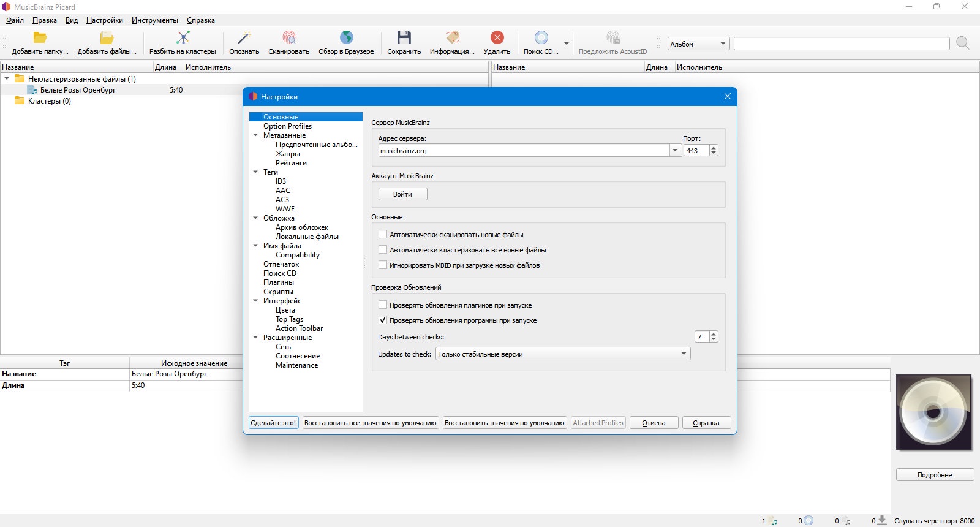
Task: Open the Поиск CD drive dropdown arrow
Action: pyautogui.click(x=567, y=44)
